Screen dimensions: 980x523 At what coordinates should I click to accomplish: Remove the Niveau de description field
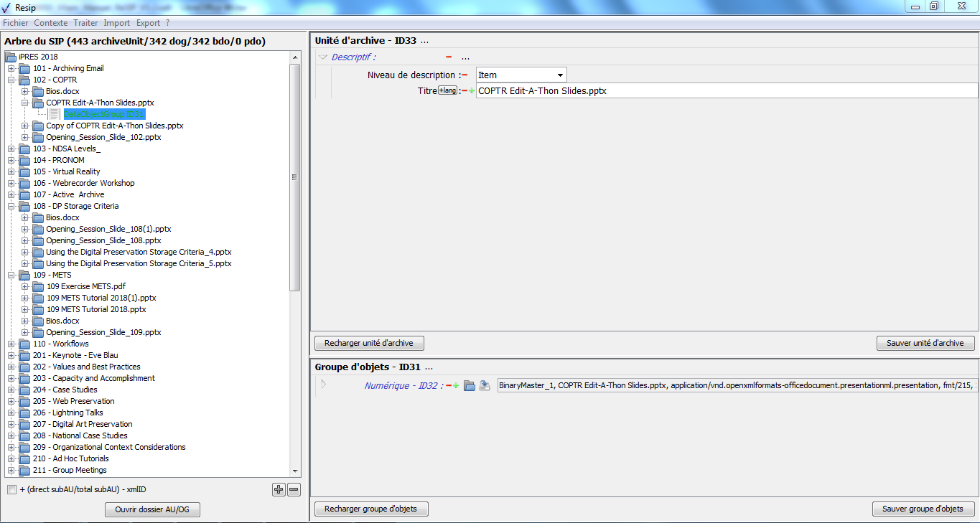(465, 75)
